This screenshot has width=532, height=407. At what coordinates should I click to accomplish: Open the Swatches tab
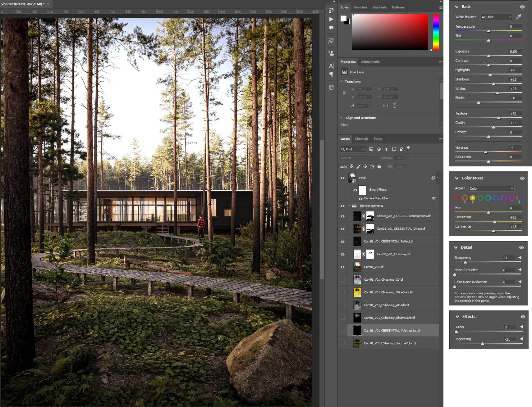(360, 7)
